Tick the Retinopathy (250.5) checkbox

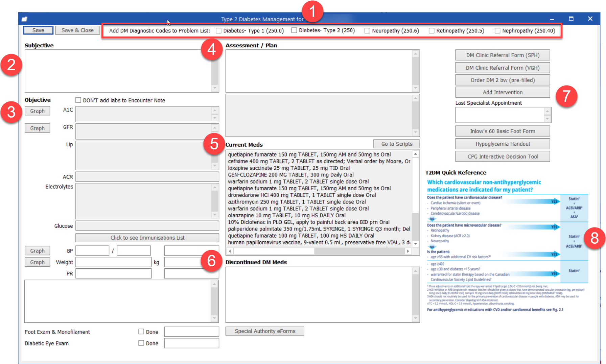[x=432, y=31]
